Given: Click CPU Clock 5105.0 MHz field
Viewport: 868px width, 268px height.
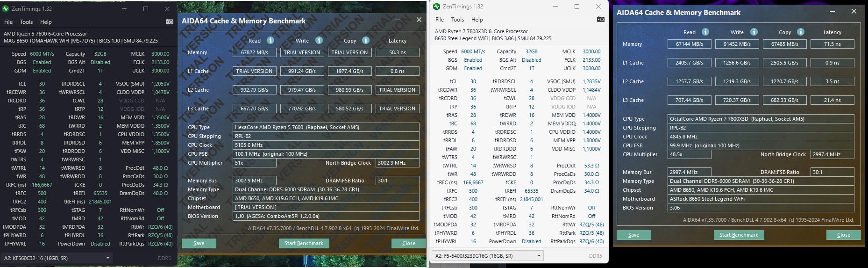Looking at the screenshot, I should pos(326,145).
